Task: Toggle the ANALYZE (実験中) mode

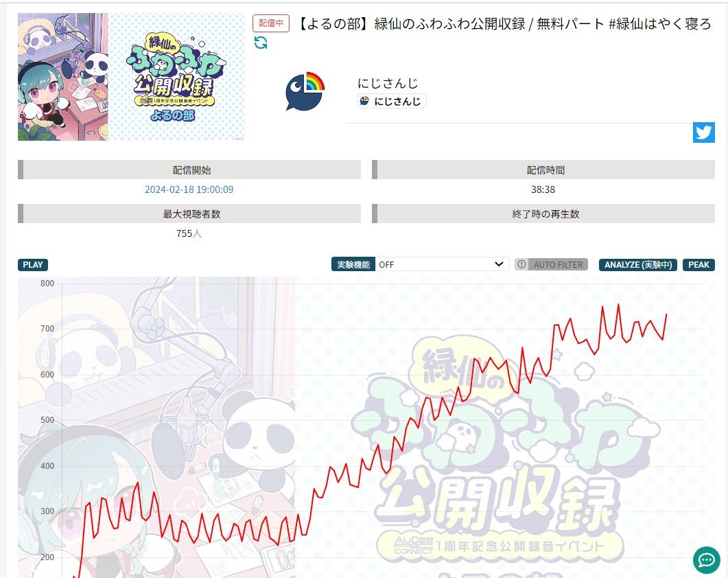Action: 638,264
